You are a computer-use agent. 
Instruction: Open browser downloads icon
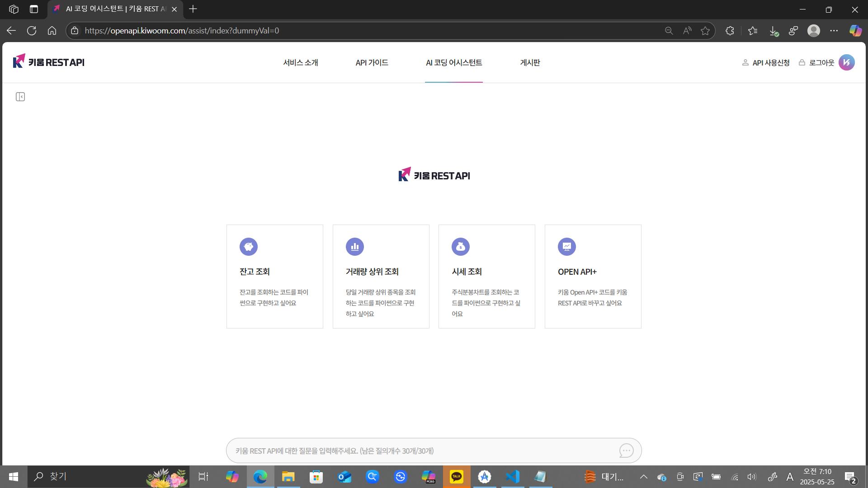point(774,31)
